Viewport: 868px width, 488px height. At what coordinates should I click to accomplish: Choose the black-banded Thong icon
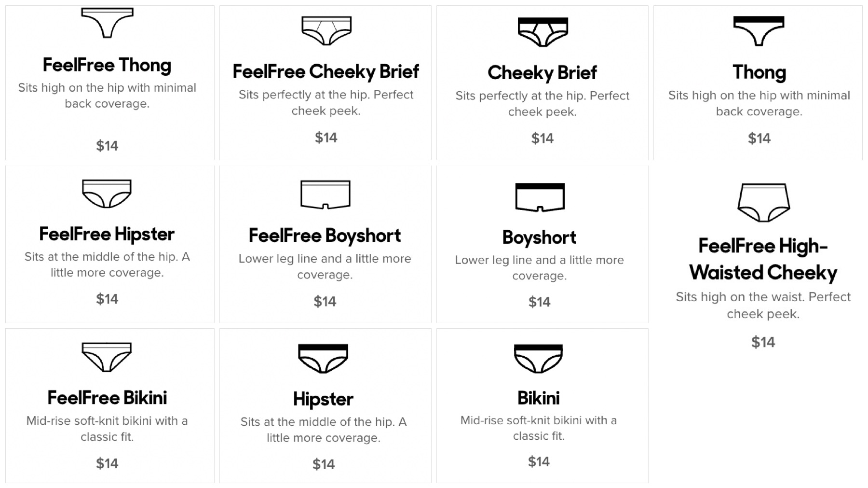759,30
